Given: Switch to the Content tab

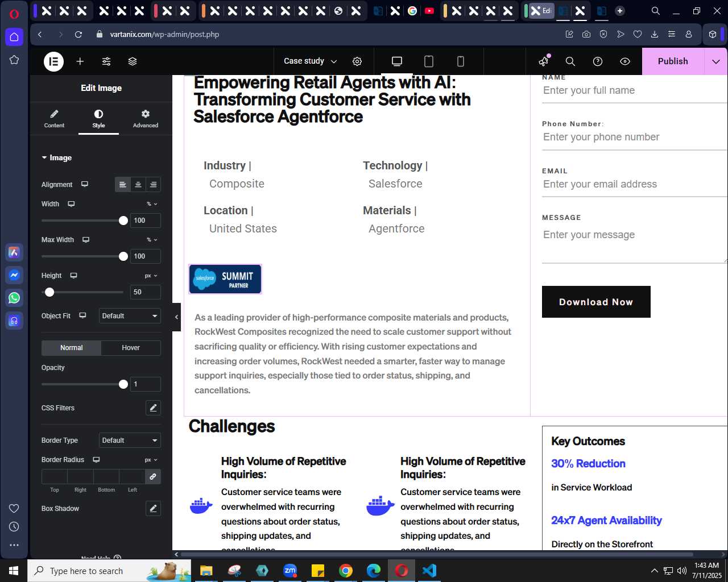Looking at the screenshot, I should (54, 118).
